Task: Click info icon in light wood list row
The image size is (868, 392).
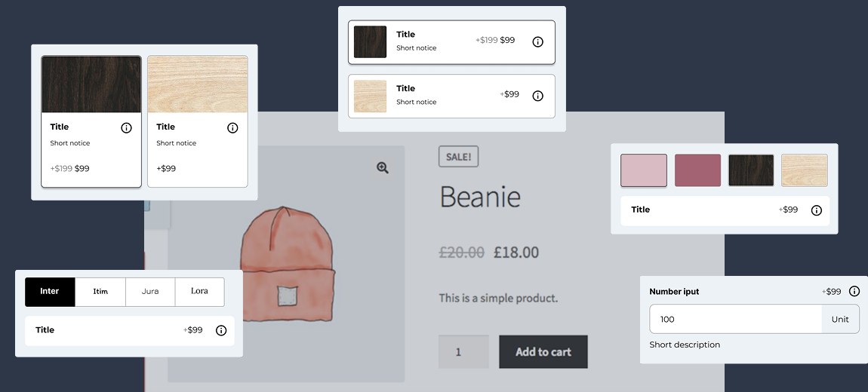Action: click(538, 96)
